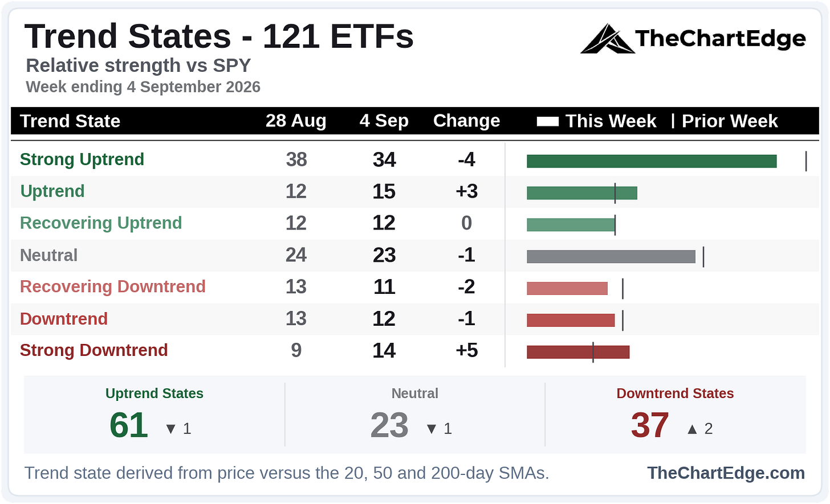The width and height of the screenshot is (830, 504).
Task: Click the Neutral gray bar
Action: (x=611, y=257)
